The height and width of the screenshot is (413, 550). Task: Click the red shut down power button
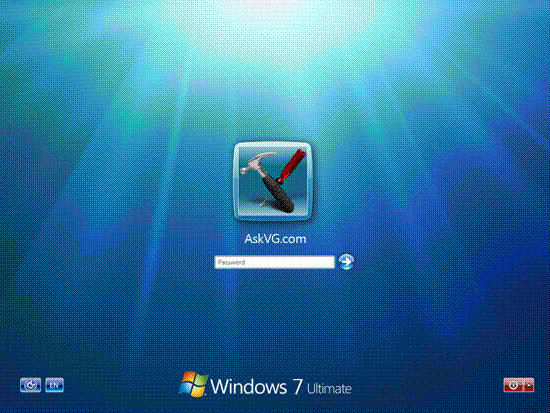point(513,385)
